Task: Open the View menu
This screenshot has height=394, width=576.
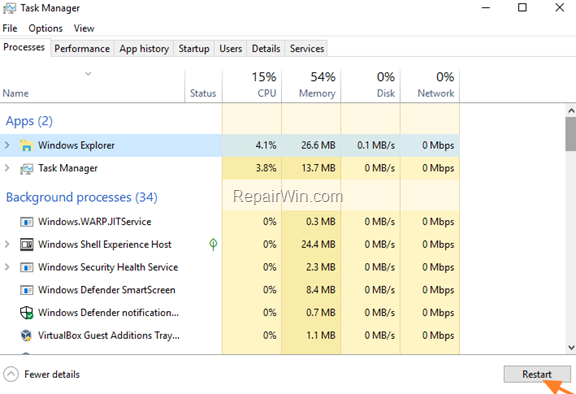Action: [84, 29]
